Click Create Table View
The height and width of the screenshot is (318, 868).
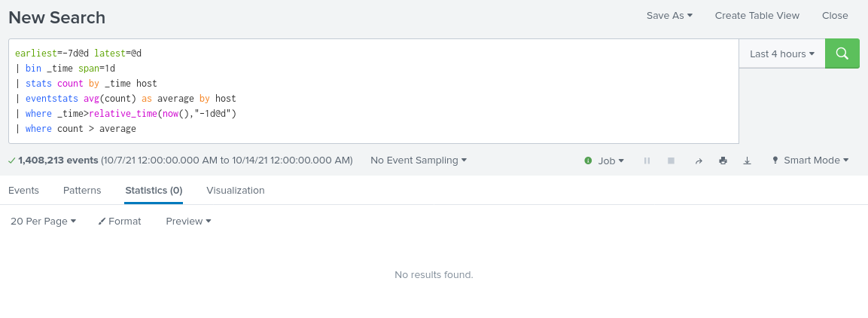click(x=757, y=15)
